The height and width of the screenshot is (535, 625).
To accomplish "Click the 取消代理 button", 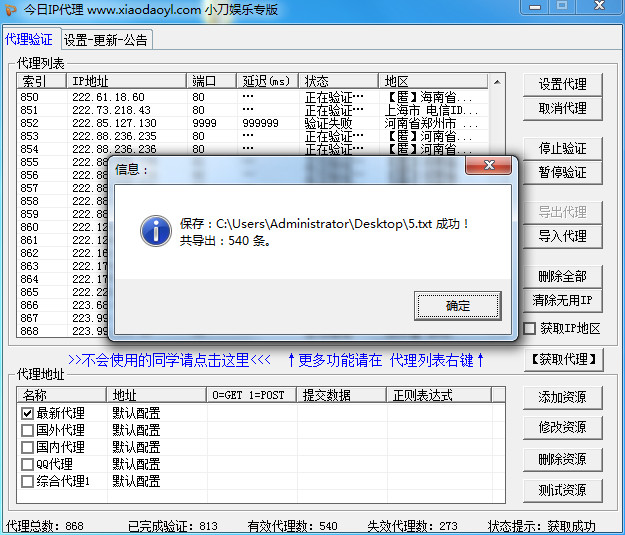I will pos(562,108).
